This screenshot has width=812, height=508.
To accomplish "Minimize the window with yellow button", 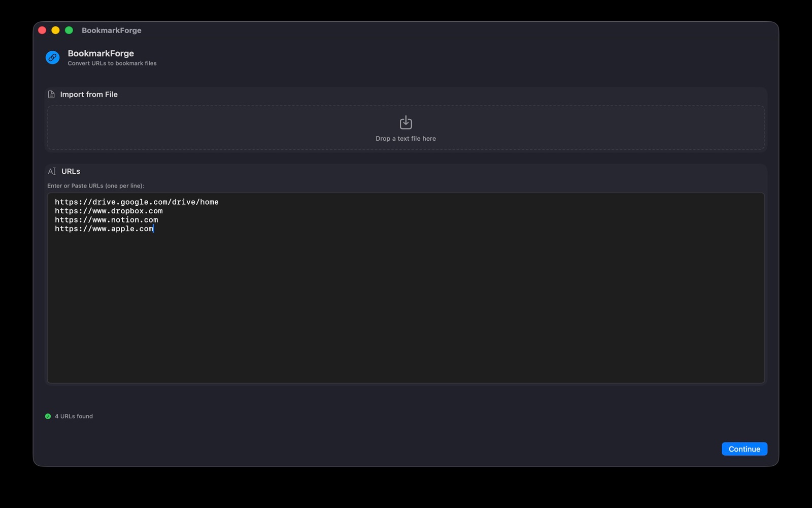I will [56, 30].
